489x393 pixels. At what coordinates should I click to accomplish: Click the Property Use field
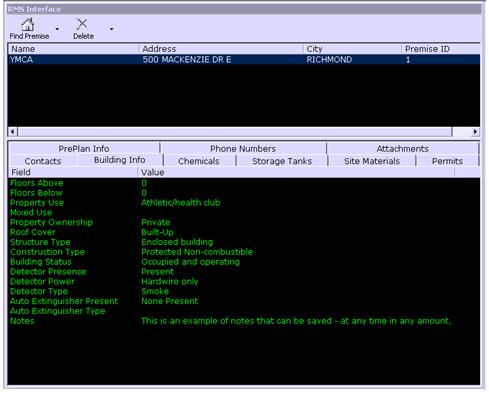coord(37,203)
